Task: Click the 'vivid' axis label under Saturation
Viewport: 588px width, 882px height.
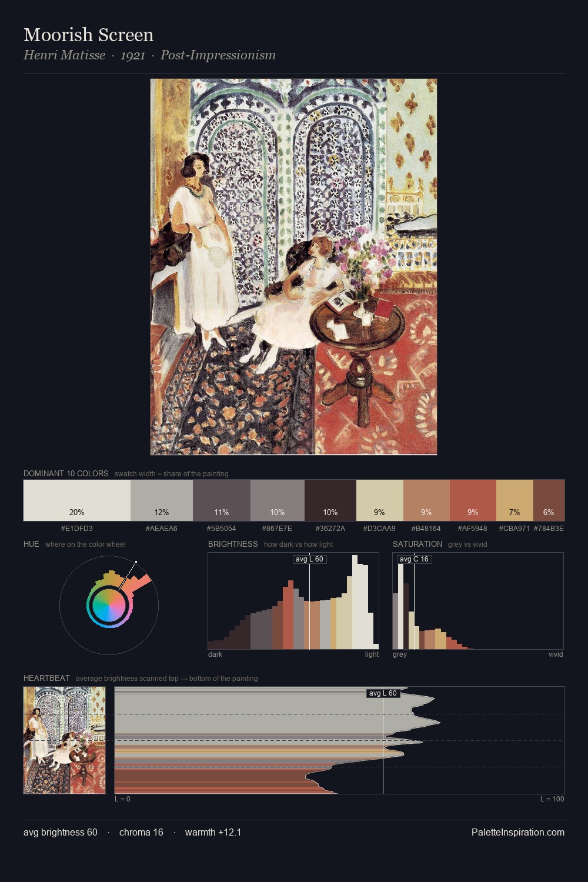Action: 556,654
